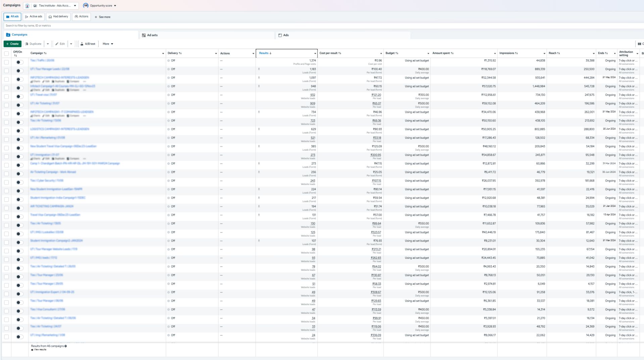
Task: Select the Actions filter chip
Action: point(82,17)
